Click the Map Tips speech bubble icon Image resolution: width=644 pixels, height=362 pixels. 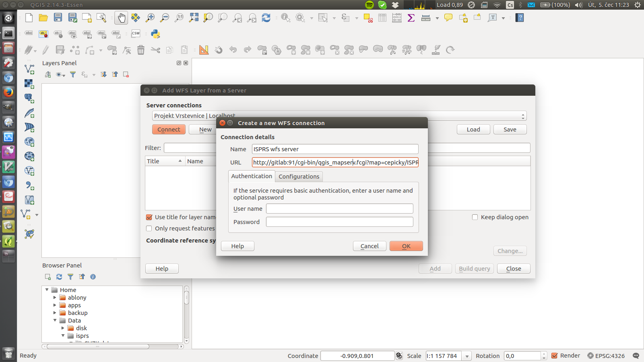[448, 17]
